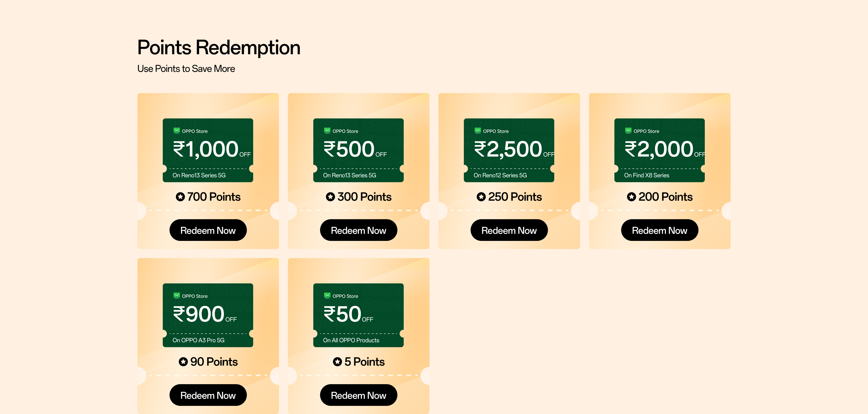868x414 pixels.
Task: Click the Points Redemption heading
Action: pos(219,47)
